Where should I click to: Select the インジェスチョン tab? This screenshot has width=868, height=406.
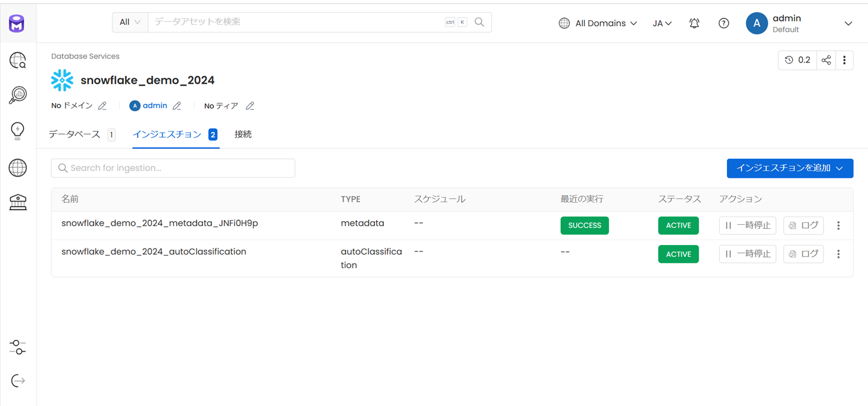pyautogui.click(x=175, y=134)
